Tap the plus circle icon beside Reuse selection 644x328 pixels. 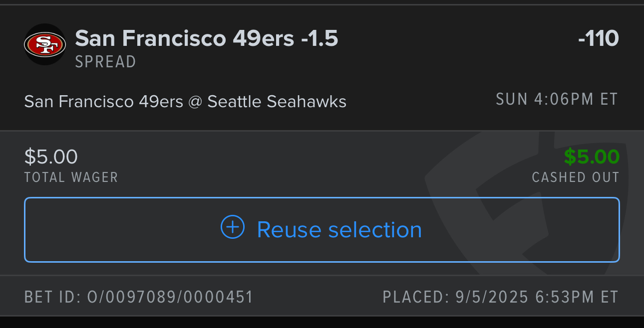(233, 228)
